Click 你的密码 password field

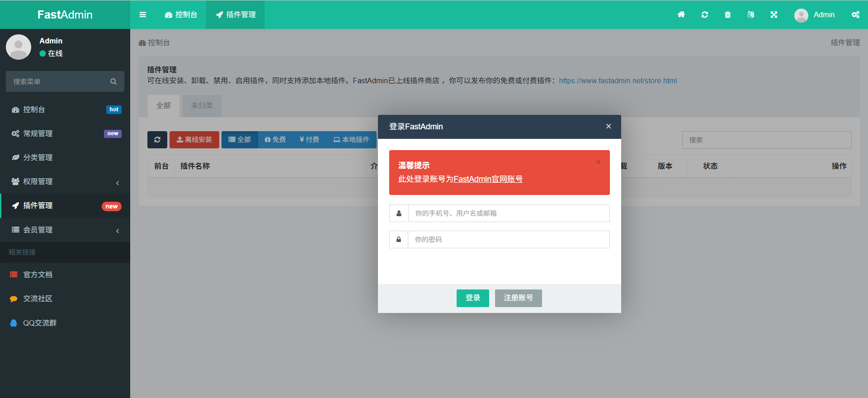[x=509, y=239]
